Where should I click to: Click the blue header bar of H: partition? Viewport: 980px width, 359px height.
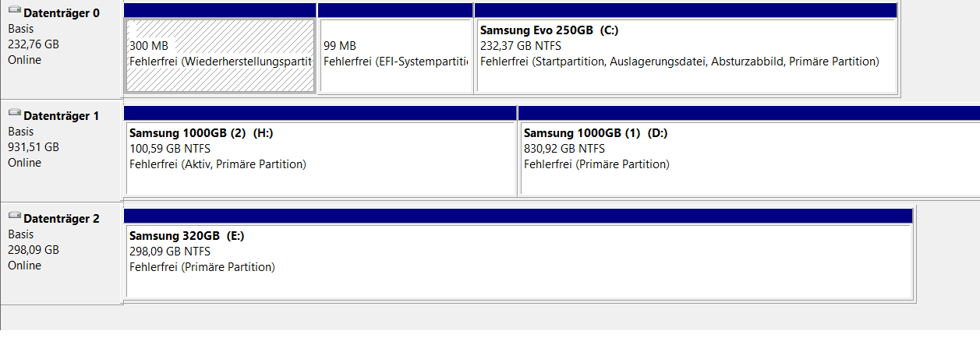point(320,113)
